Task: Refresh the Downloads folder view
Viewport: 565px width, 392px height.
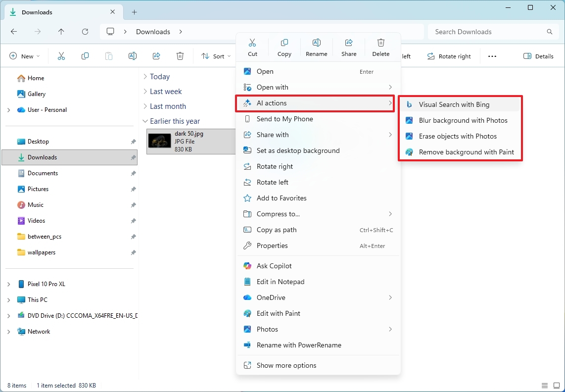Action: click(x=85, y=31)
